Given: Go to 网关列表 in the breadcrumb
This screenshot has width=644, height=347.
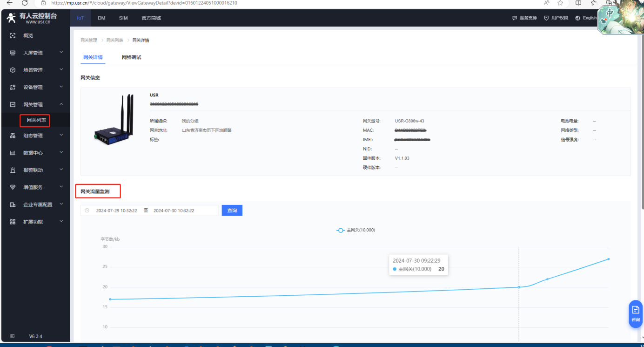Looking at the screenshot, I should tap(114, 41).
